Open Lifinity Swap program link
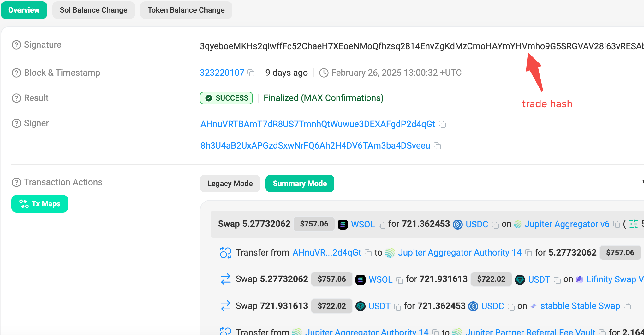The height and width of the screenshot is (335, 644). (615, 279)
